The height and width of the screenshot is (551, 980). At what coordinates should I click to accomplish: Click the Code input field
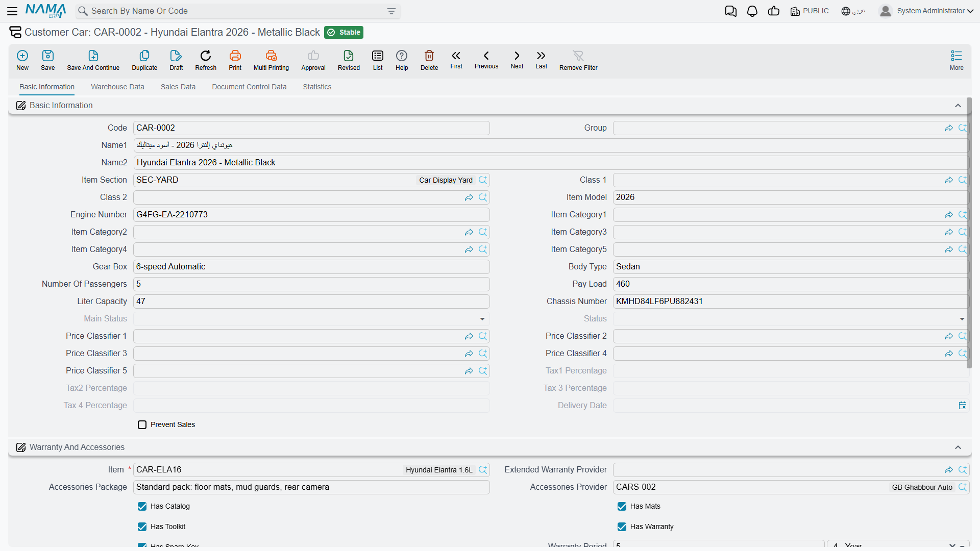point(311,128)
